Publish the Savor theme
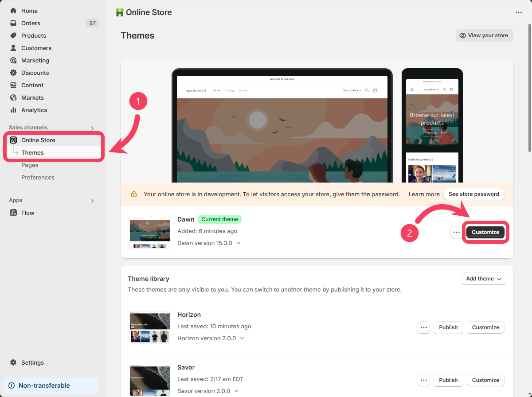 tap(448, 380)
